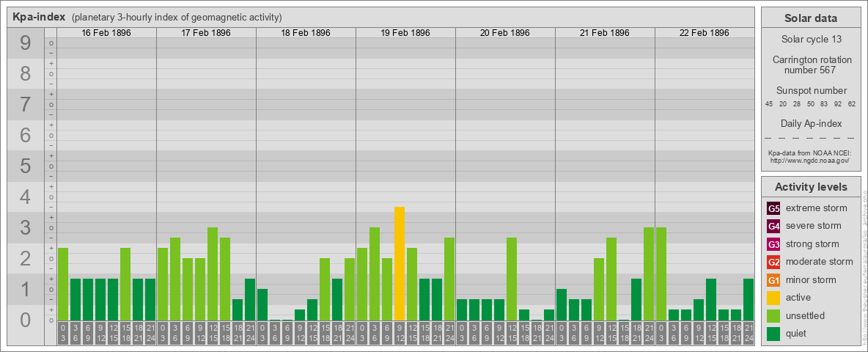Click the 0-3 hour bar on 22 Feb 1896
The width and height of the screenshot is (868, 352).
pyautogui.click(x=661, y=274)
